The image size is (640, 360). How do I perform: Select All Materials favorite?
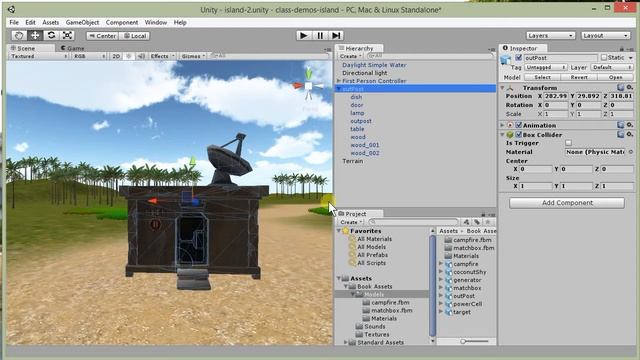[374, 239]
